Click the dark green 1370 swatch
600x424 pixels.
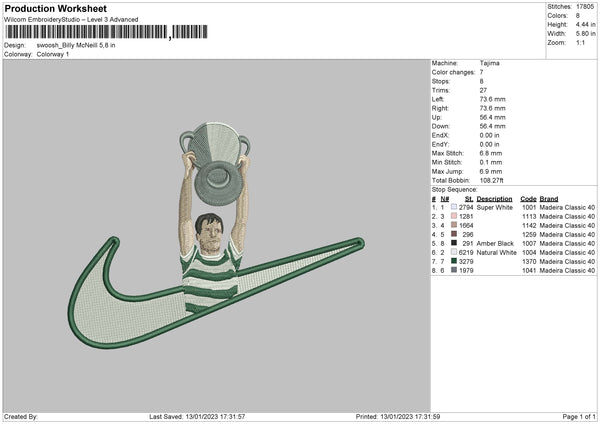pyautogui.click(x=454, y=261)
